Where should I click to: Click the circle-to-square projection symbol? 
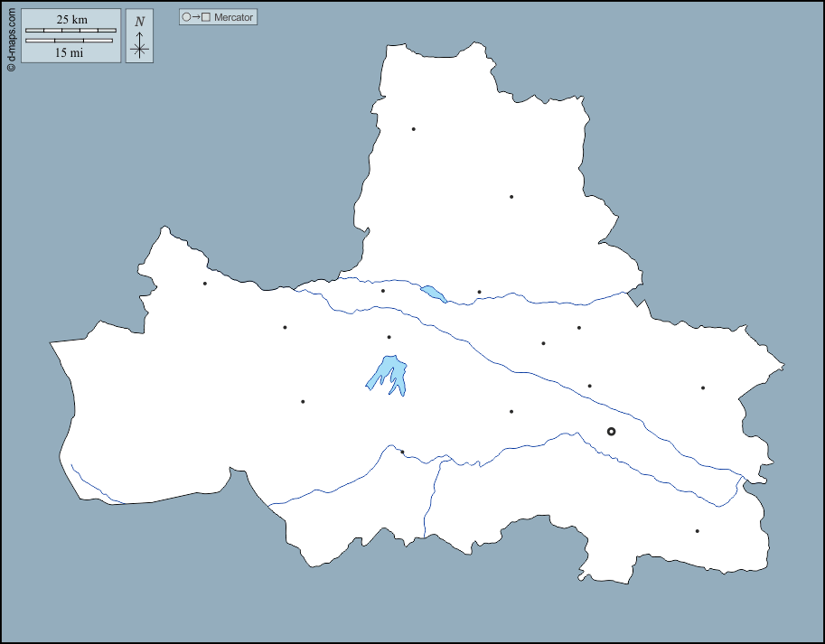click(x=196, y=17)
